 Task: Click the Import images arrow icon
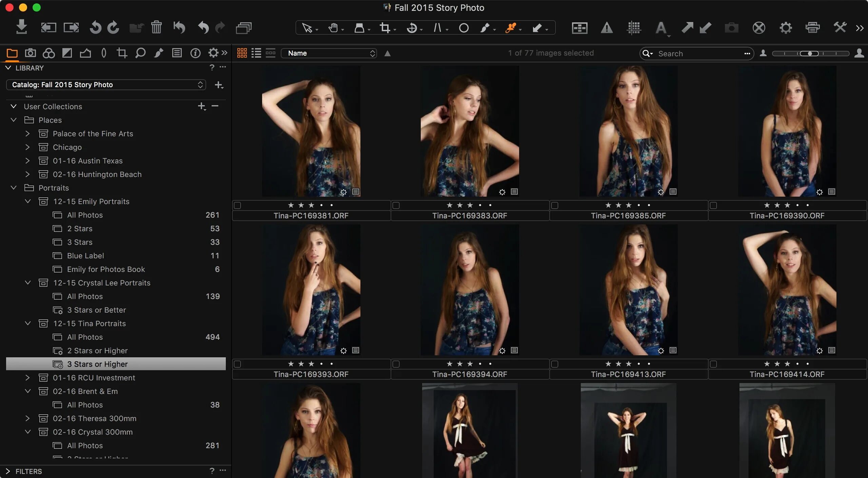pyautogui.click(x=21, y=27)
